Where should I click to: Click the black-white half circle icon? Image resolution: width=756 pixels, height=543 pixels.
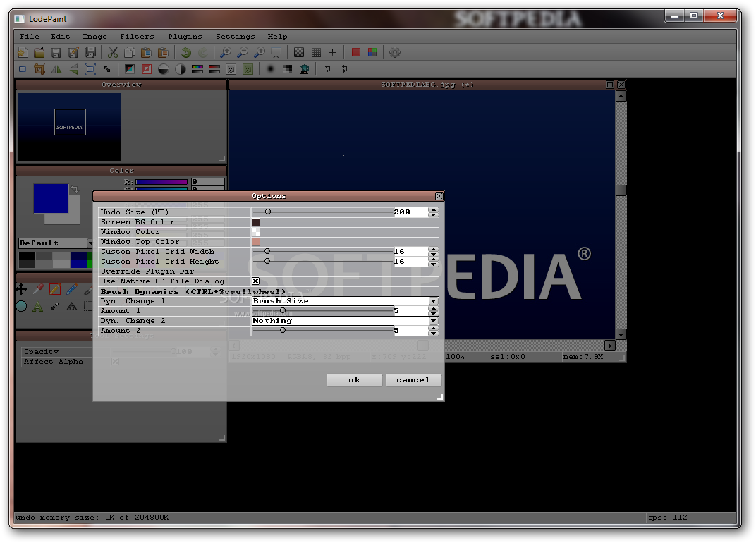[164, 69]
